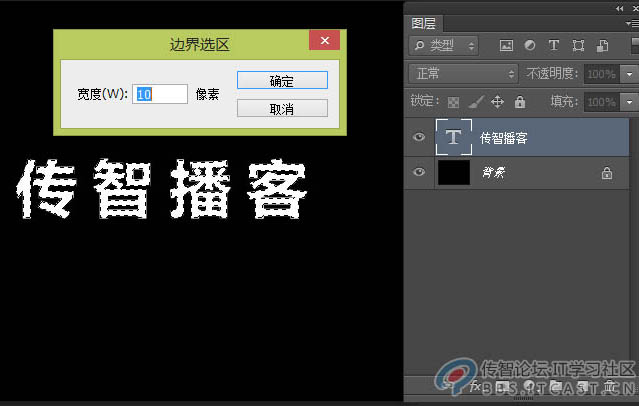Confirm border selection with 确定

282,80
